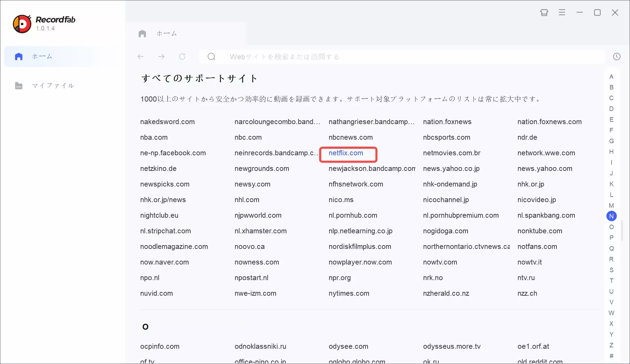Open njpwworld.com link
This screenshot has height=364, width=630.
point(258,215)
